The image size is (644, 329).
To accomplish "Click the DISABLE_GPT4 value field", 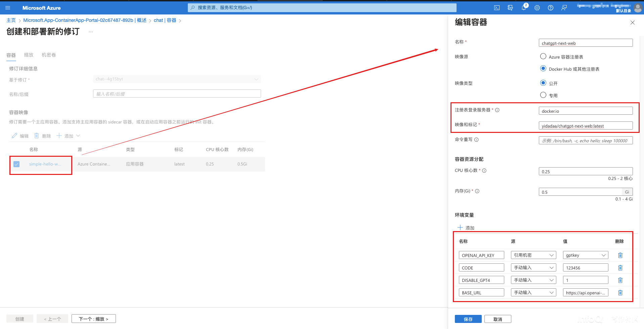I will (586, 280).
